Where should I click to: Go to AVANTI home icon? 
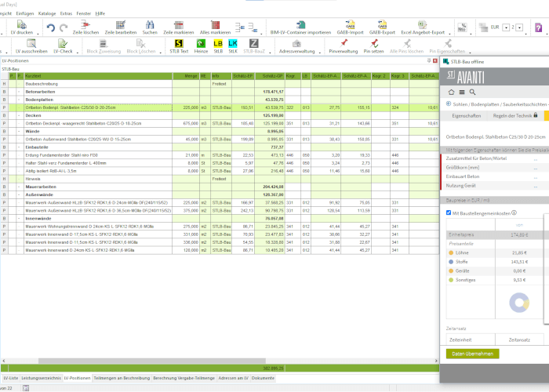[x=451, y=92]
